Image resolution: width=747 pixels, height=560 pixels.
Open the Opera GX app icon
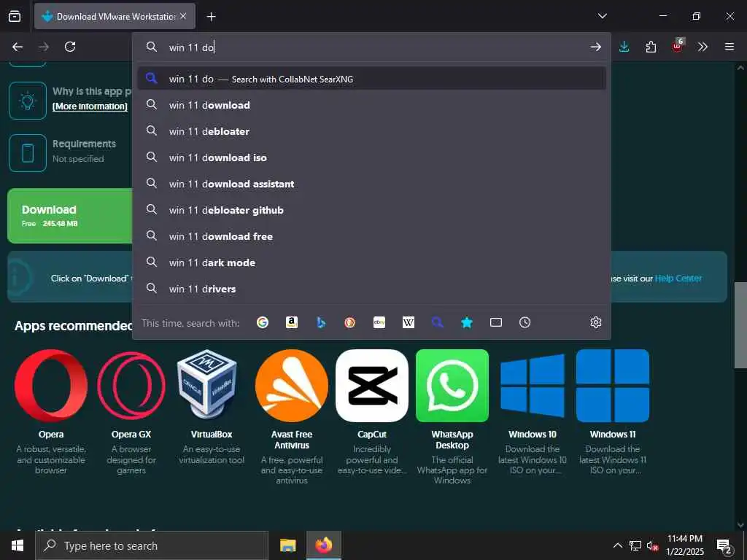(131, 386)
